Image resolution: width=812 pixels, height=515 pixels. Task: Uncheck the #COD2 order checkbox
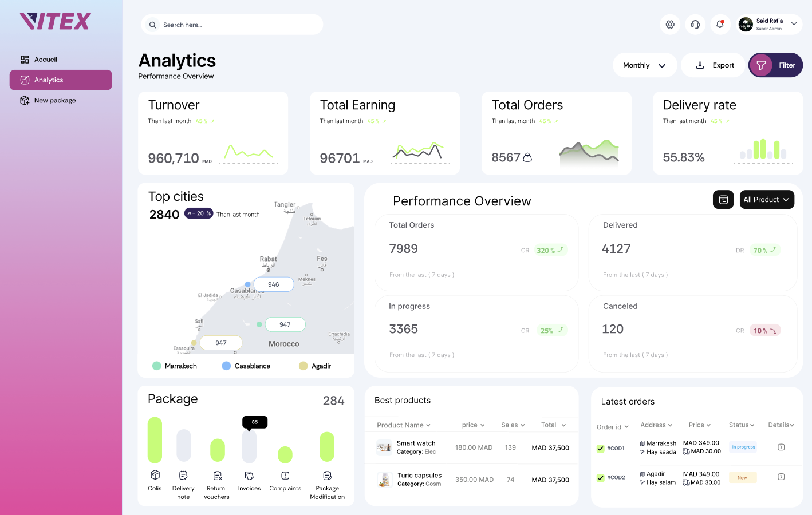point(599,478)
